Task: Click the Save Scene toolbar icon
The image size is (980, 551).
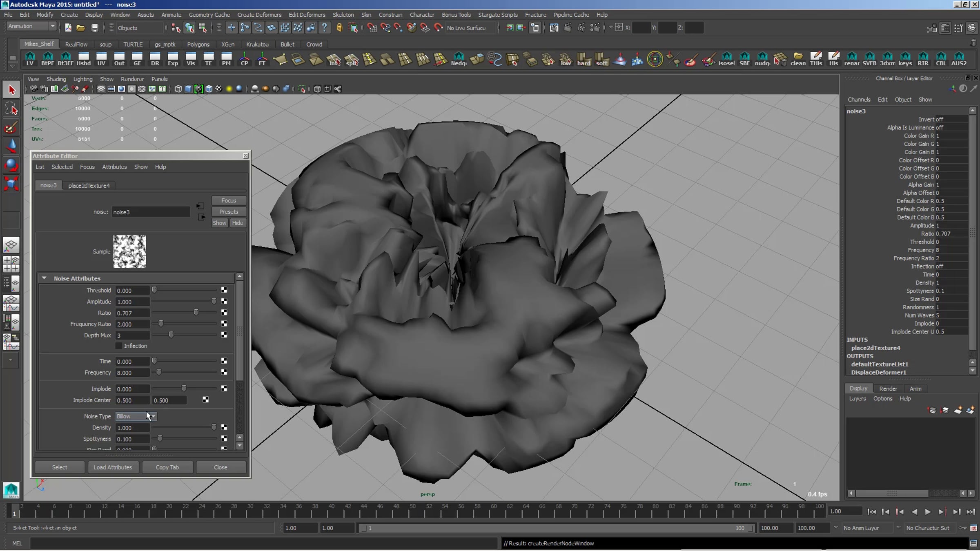Action: [x=95, y=28]
